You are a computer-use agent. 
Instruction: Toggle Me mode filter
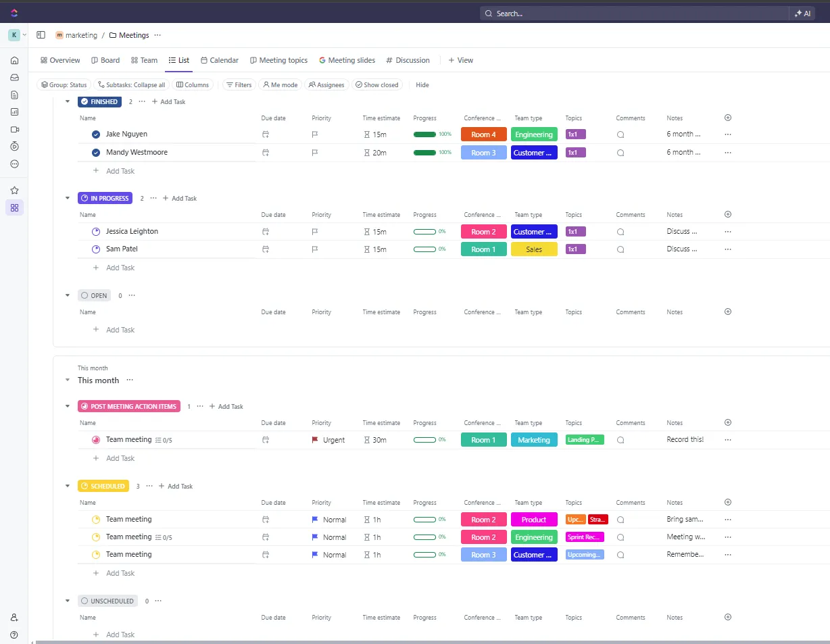click(x=280, y=85)
